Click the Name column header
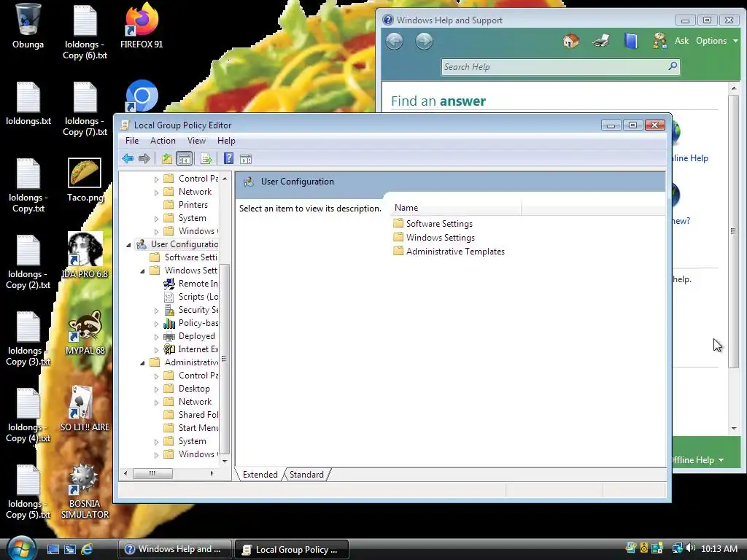 (457, 208)
